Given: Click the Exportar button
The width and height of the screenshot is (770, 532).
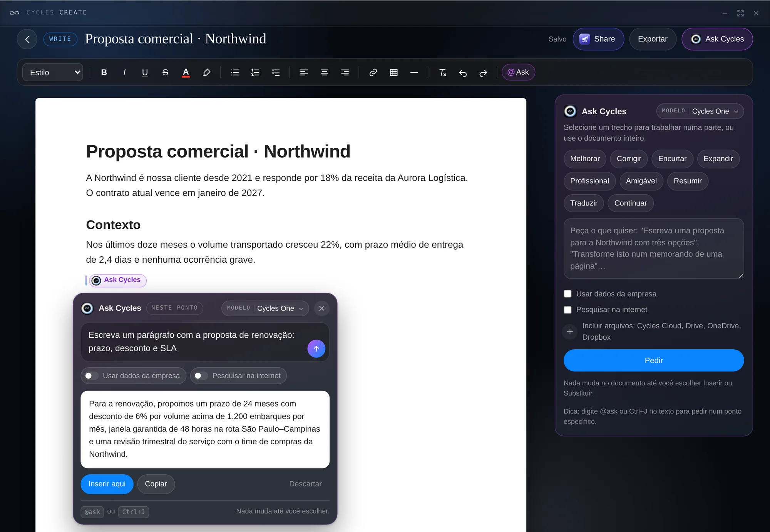Looking at the screenshot, I should [653, 39].
